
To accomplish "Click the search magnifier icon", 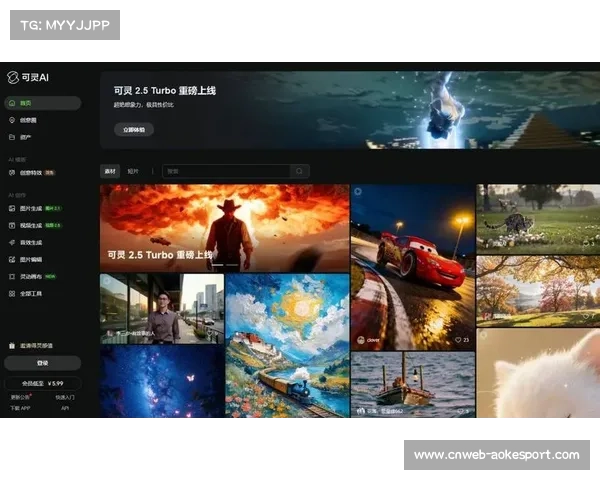I will [298, 171].
